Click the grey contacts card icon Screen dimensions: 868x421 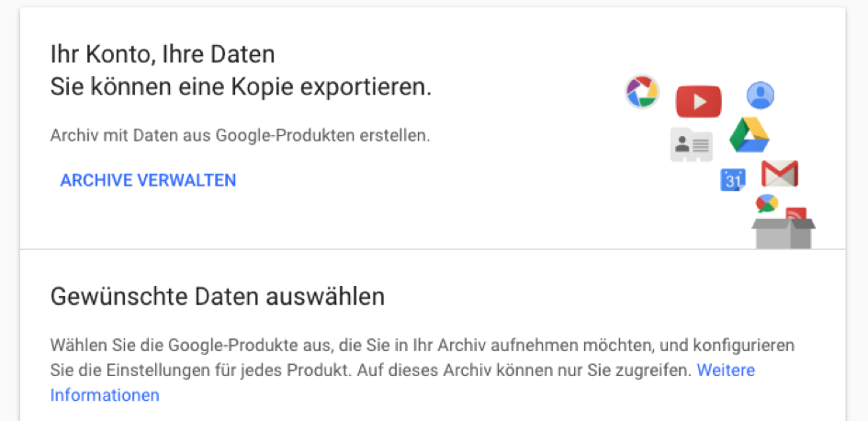[692, 144]
